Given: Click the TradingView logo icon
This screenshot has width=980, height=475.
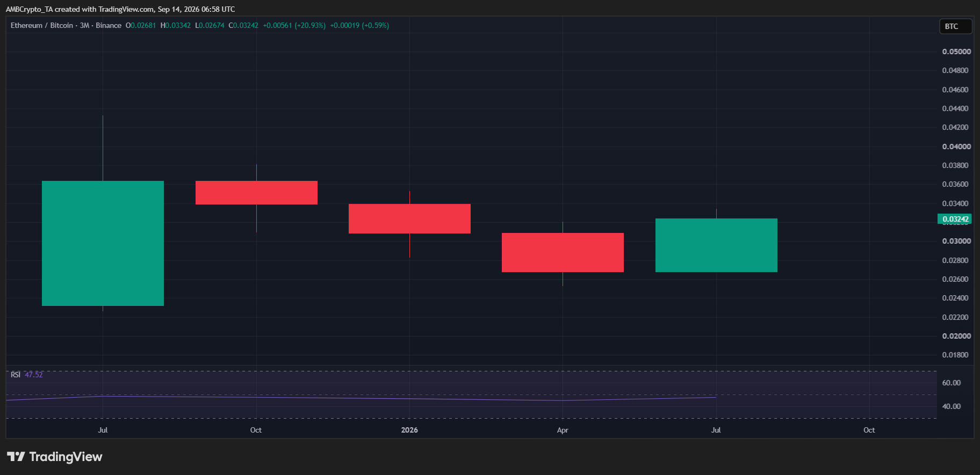Looking at the screenshot, I should (16, 457).
